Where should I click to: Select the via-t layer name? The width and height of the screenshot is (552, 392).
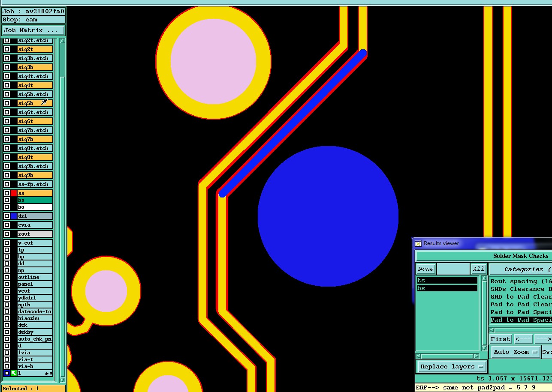(35, 359)
